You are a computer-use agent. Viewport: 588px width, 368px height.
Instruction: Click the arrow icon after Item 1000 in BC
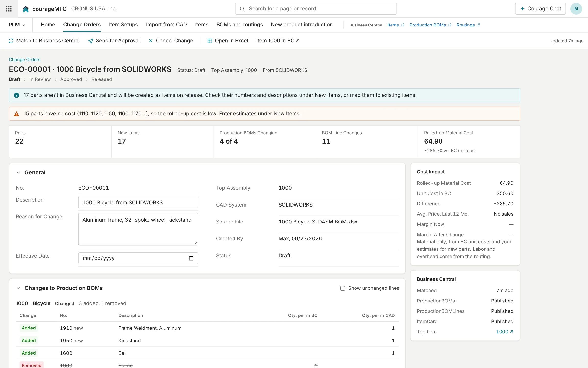(298, 40)
